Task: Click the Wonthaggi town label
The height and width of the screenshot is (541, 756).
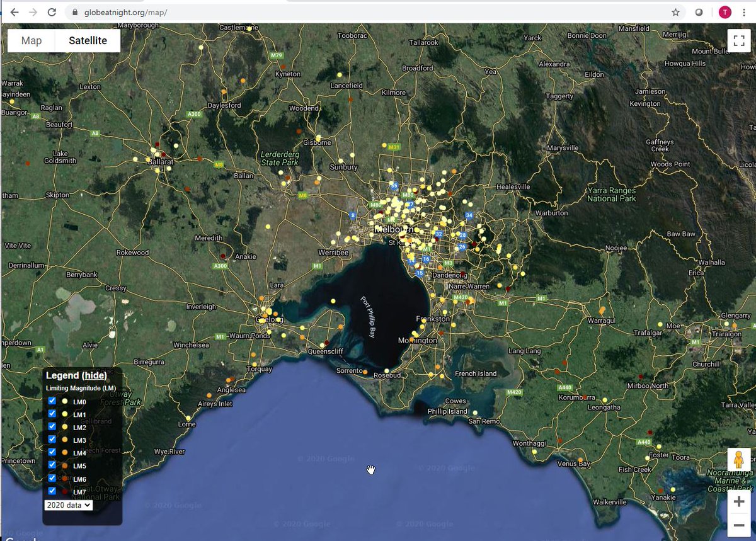Action: point(529,443)
